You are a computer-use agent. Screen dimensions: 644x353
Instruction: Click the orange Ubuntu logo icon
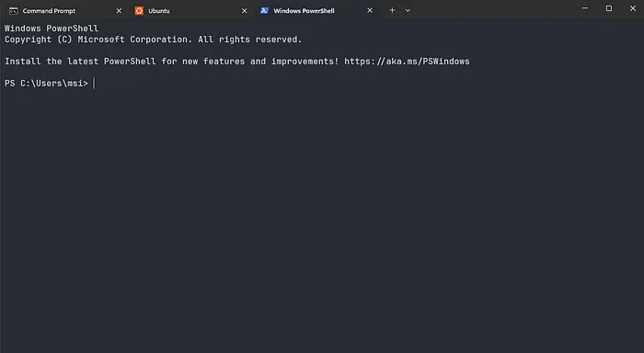pos(139,11)
